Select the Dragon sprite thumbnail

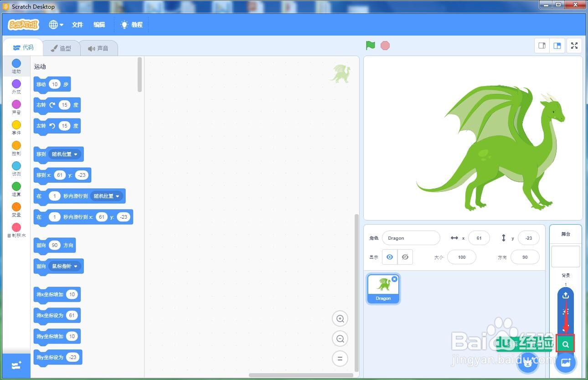tap(383, 289)
